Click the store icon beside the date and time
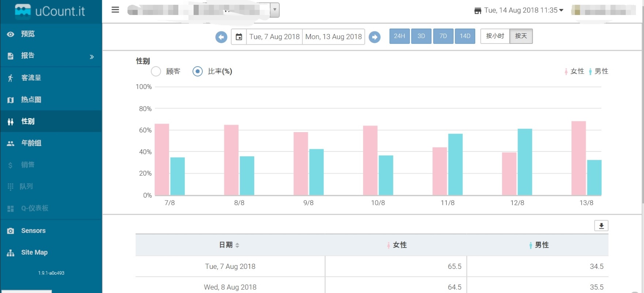 pyautogui.click(x=478, y=11)
